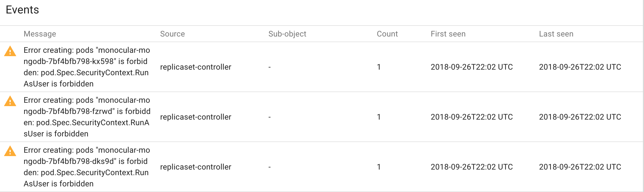Image resolution: width=644 pixels, height=192 pixels.
Task: Click the Sub-object column header
Action: [x=287, y=34]
